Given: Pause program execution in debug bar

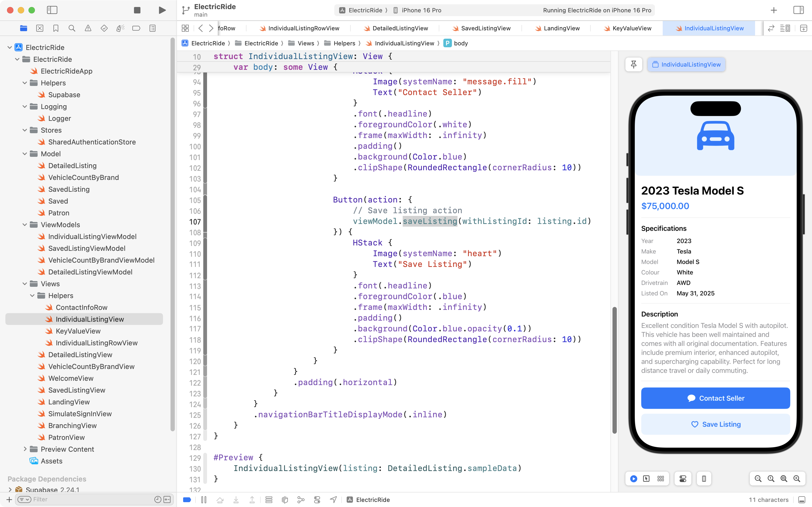Looking at the screenshot, I should pos(204,500).
